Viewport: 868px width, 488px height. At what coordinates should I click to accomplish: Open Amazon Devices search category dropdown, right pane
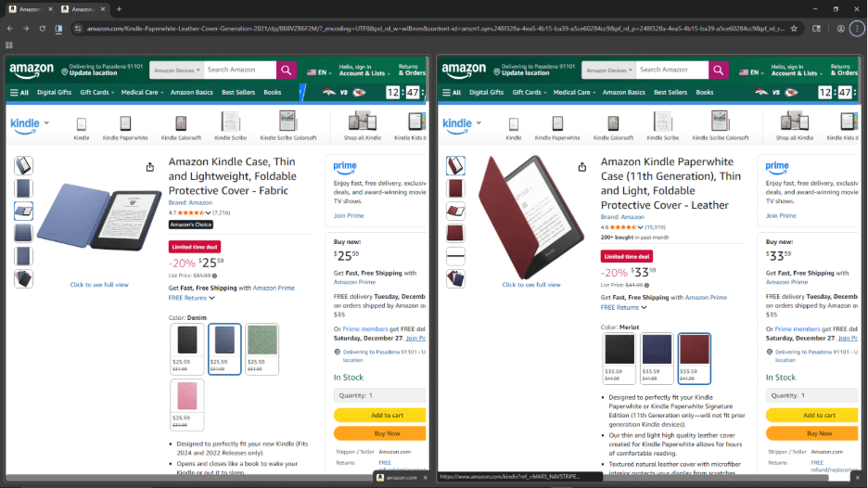click(x=609, y=71)
